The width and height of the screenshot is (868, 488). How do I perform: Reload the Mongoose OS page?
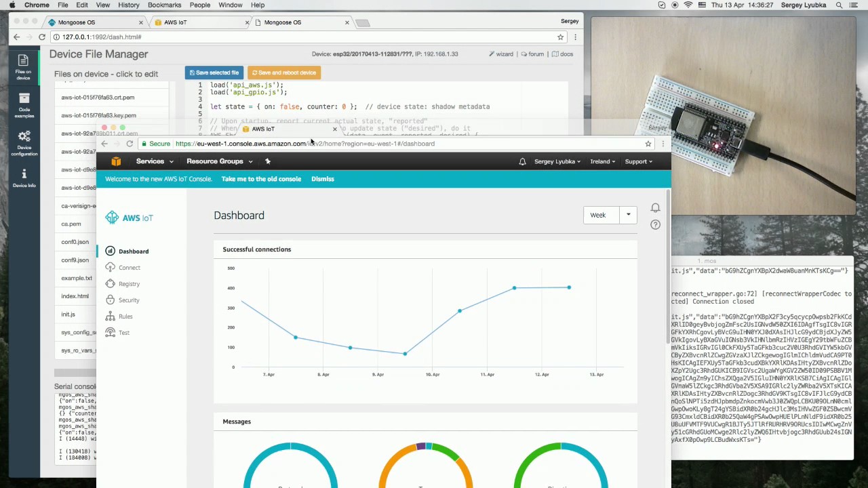[x=42, y=37]
